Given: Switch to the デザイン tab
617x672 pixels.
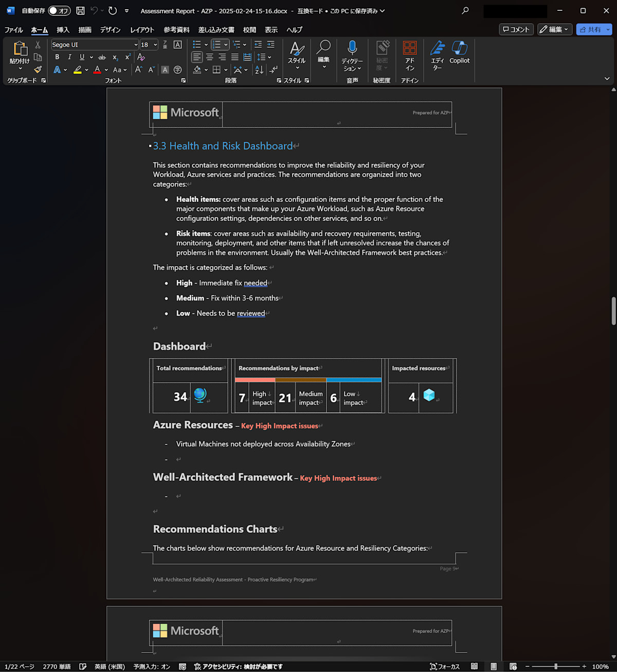Looking at the screenshot, I should coord(111,30).
